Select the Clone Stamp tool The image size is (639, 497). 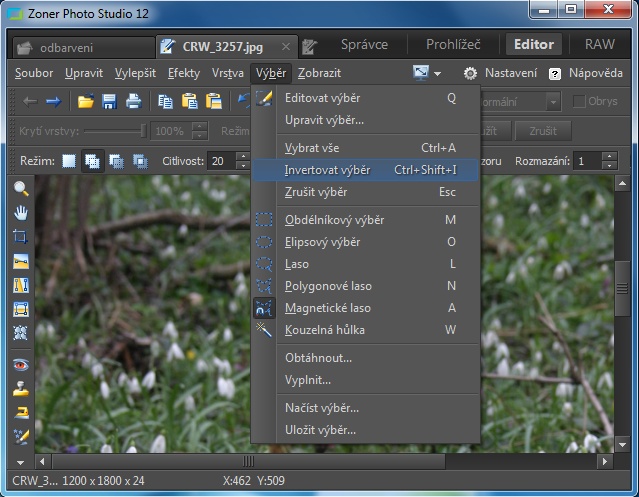pos(21,389)
